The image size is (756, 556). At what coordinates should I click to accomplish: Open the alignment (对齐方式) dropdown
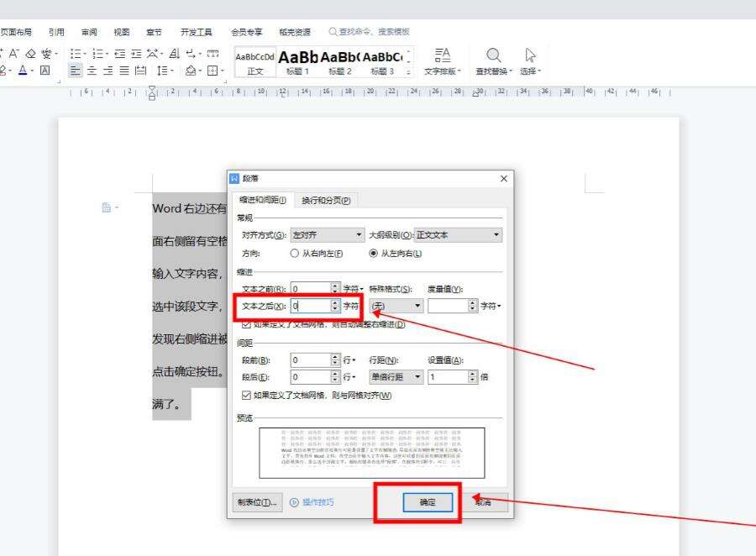coord(328,235)
